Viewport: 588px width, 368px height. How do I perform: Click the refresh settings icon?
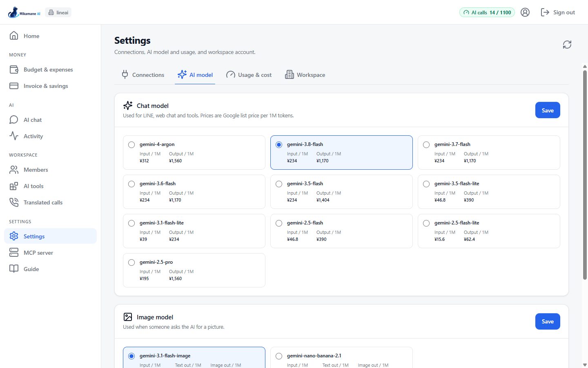(567, 45)
